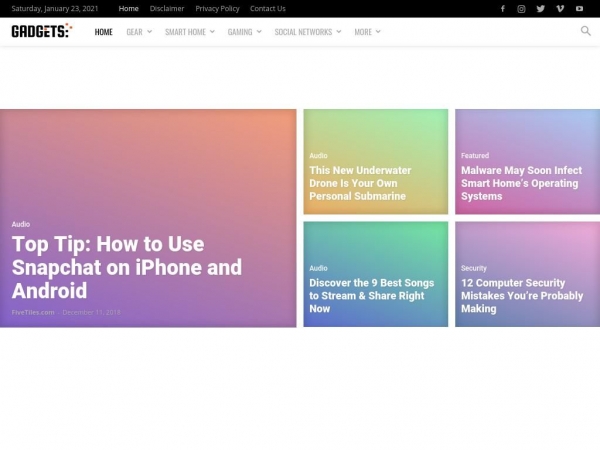Open the GAMING navigation item

240,32
